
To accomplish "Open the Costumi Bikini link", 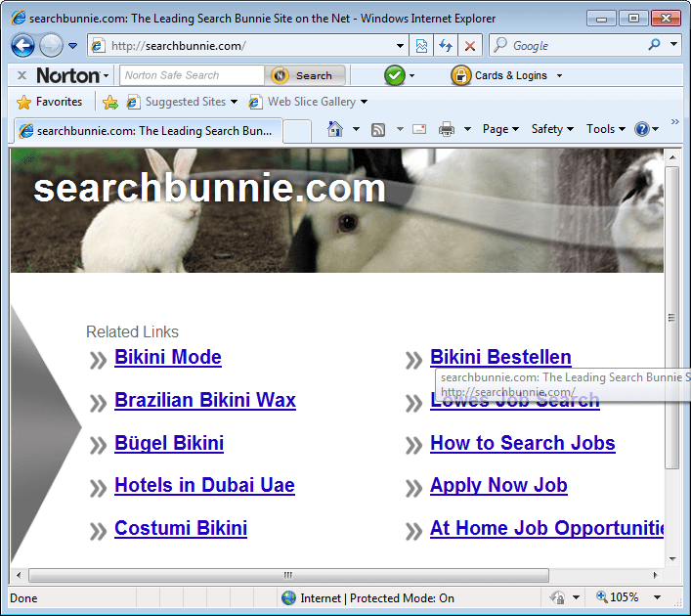I will (181, 528).
